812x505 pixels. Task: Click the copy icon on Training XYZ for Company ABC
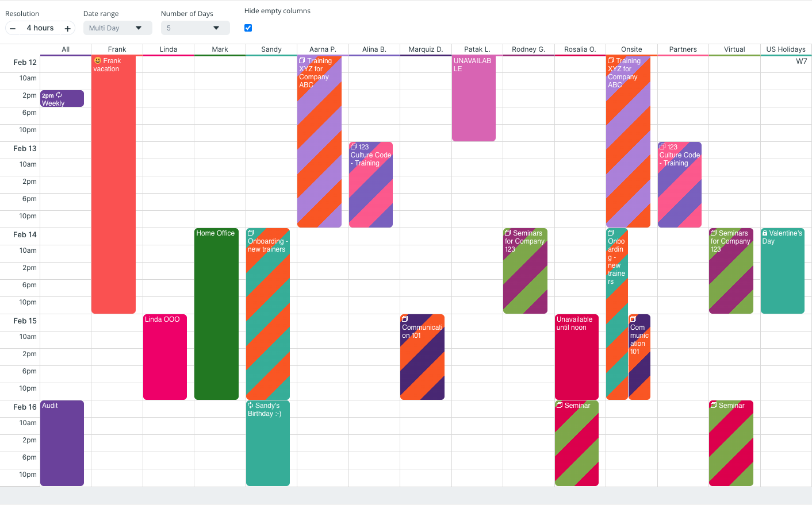click(302, 60)
